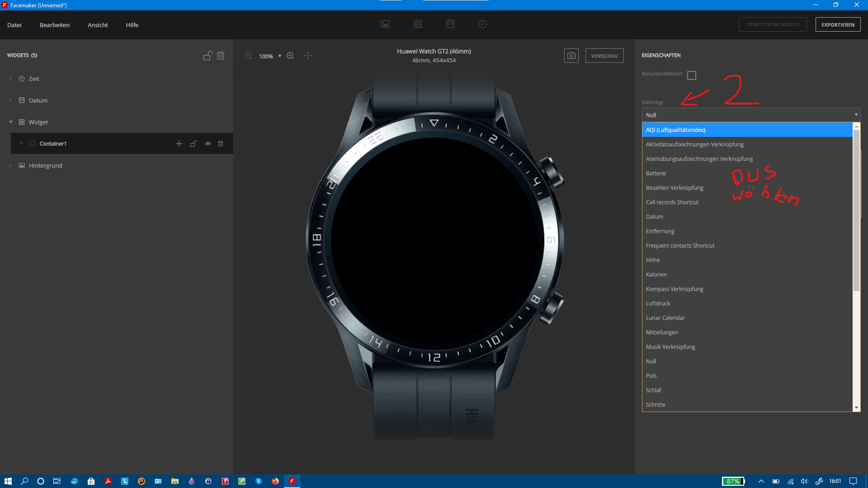Viewport: 868px width, 488px height.
Task: Enable the Benutzerdefiniert checkbox
Action: pos(692,75)
